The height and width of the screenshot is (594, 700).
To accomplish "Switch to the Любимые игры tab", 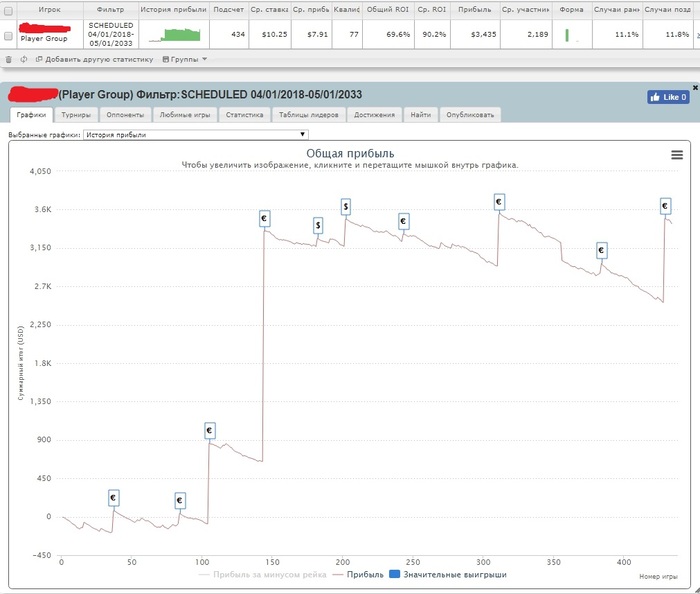I will click(185, 115).
